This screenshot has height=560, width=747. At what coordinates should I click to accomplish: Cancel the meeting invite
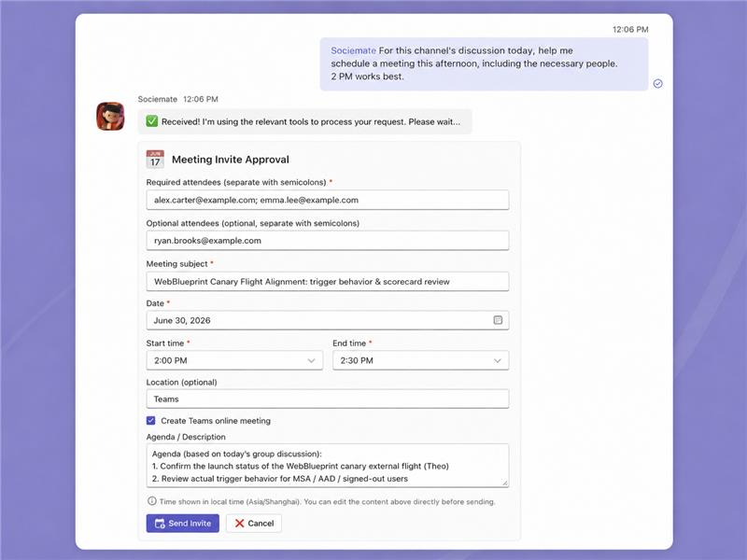254,523
